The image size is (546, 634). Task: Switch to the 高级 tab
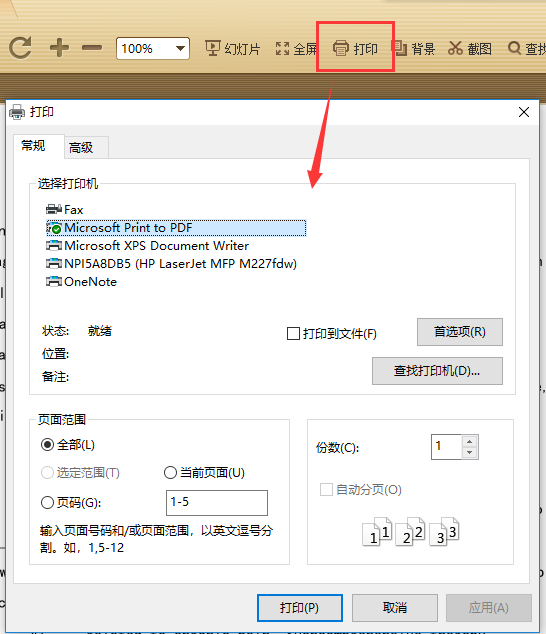click(x=86, y=147)
